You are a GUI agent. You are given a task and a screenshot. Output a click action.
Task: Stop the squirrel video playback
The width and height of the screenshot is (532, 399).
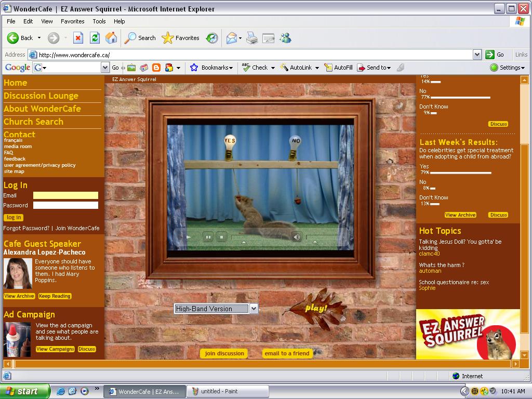click(221, 237)
